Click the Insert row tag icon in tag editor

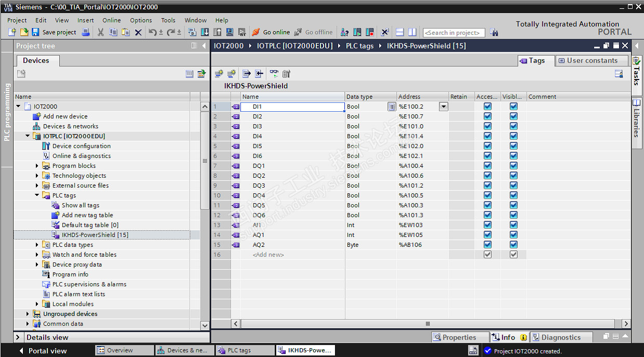coord(219,74)
